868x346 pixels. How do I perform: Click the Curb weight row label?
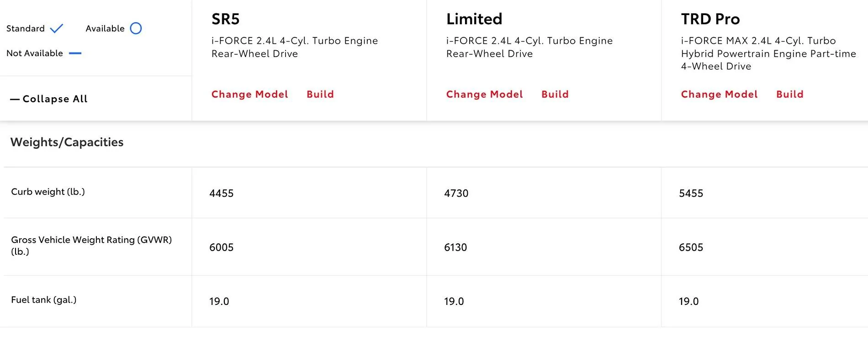pos(48,192)
